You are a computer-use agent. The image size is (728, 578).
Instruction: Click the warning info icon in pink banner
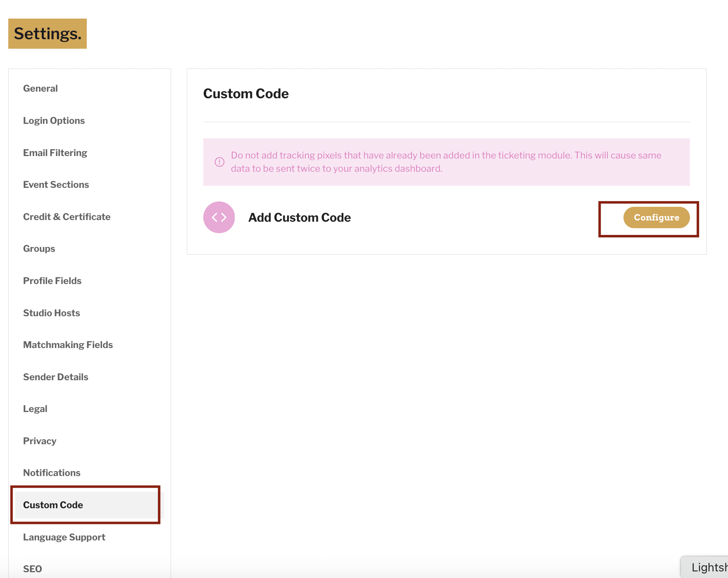pyautogui.click(x=219, y=162)
